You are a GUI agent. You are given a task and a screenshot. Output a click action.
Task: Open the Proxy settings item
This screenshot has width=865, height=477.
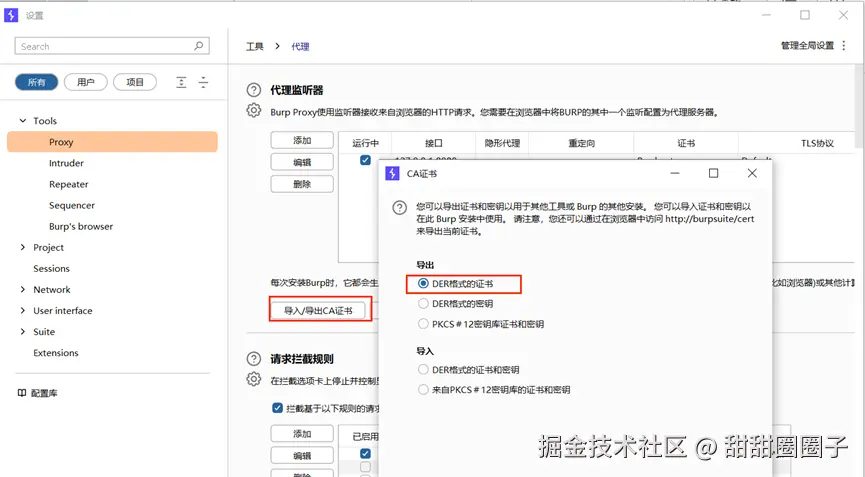(113, 142)
